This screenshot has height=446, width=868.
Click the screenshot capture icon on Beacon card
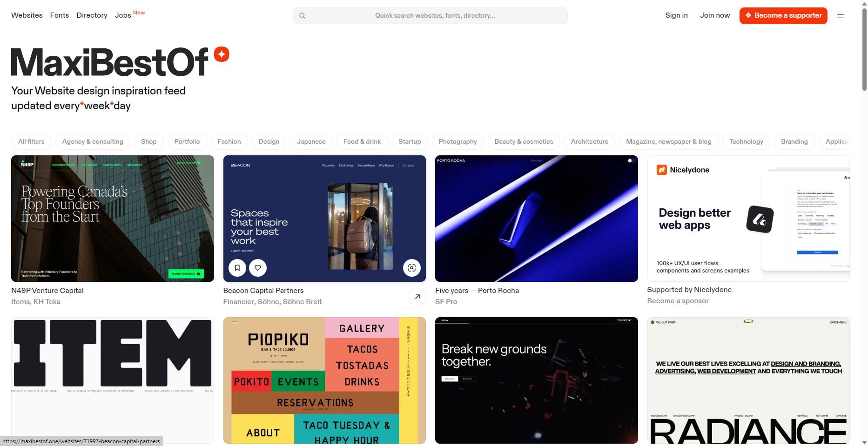pyautogui.click(x=412, y=268)
